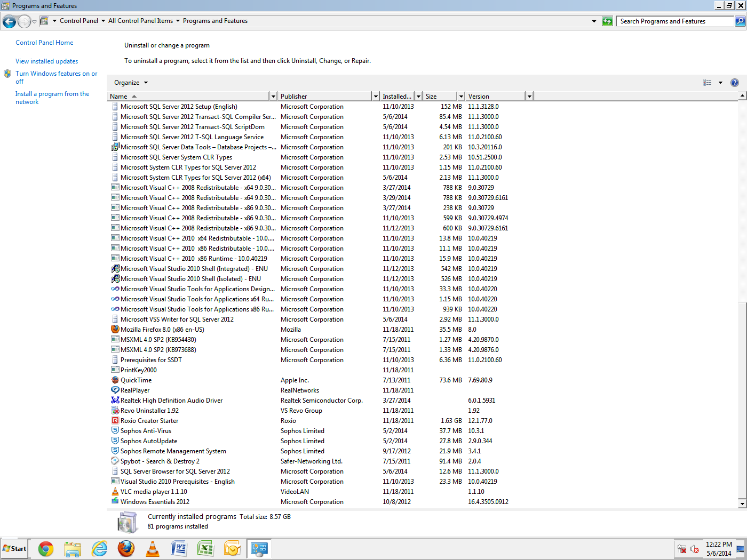Image resolution: width=747 pixels, height=560 pixels.
Task: Open Microsoft Word from the taskbar
Action: coord(179,549)
